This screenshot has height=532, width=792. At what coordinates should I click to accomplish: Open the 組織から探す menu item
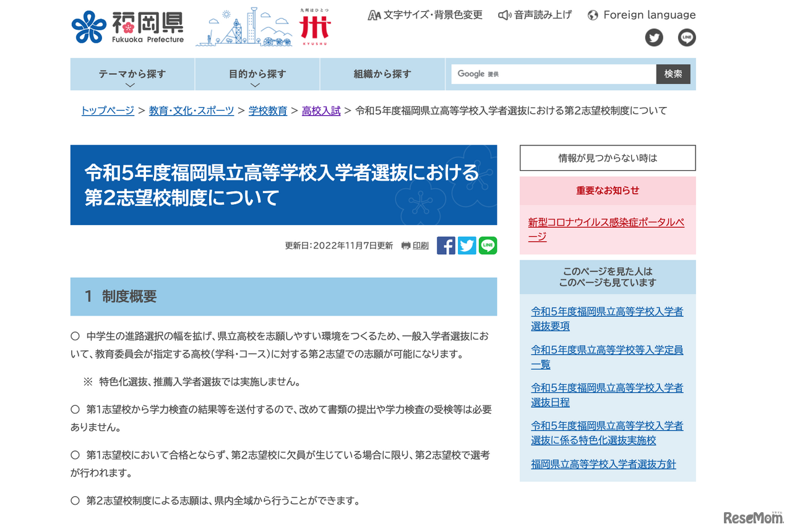tap(382, 74)
